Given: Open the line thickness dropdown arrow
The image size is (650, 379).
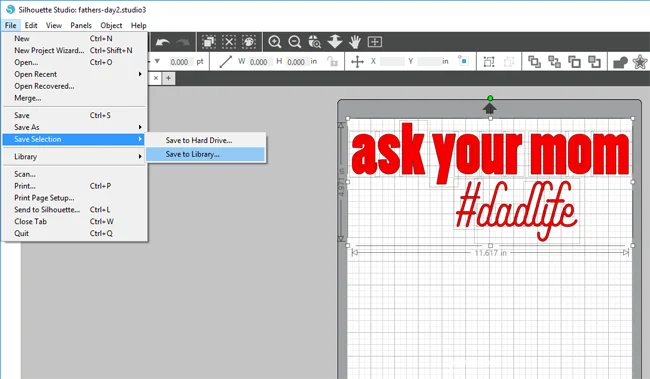Looking at the screenshot, I should [x=157, y=61].
